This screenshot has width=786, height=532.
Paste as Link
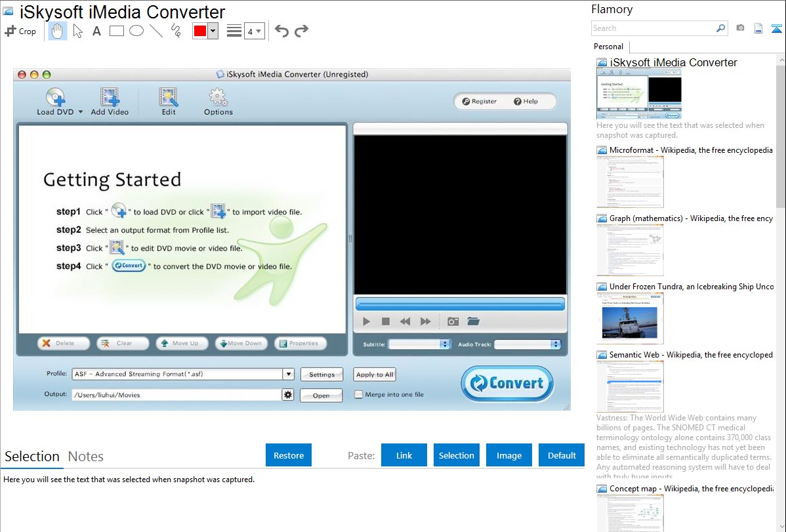tap(404, 455)
